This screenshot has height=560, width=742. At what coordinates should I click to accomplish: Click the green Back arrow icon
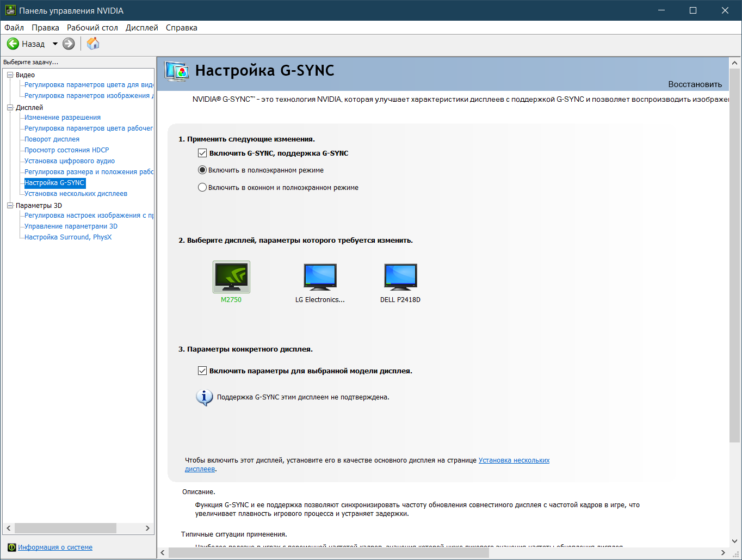(13, 44)
